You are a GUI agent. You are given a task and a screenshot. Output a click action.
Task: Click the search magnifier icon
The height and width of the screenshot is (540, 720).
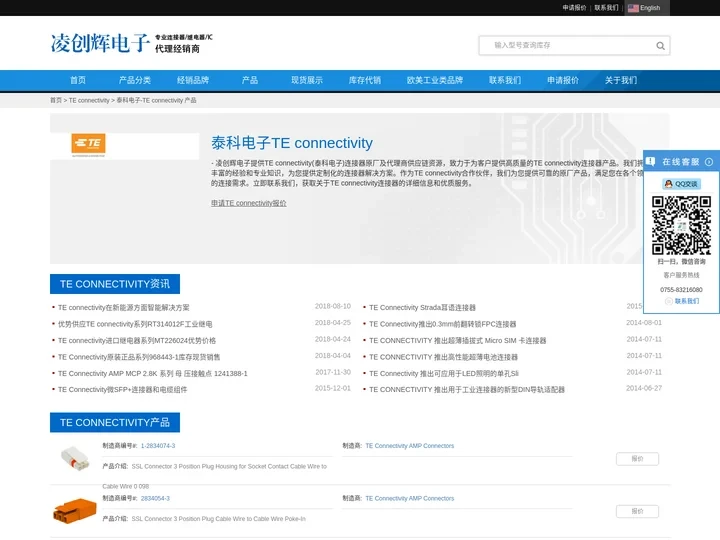tap(660, 45)
